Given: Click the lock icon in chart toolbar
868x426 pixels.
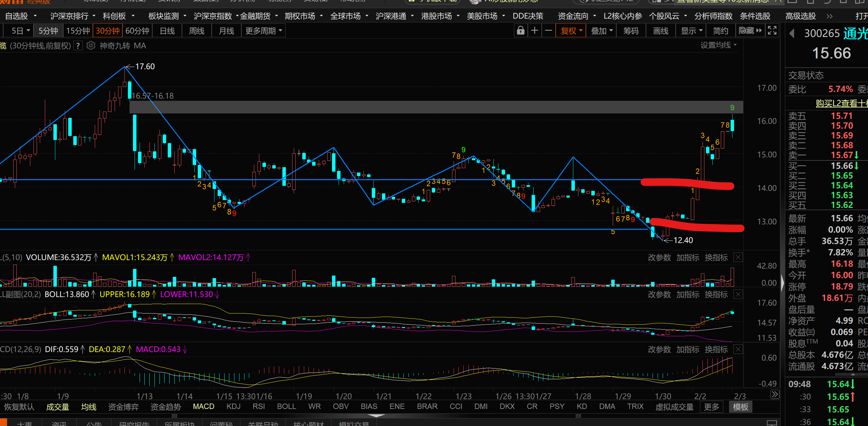Looking at the screenshot, I should coord(520,31).
